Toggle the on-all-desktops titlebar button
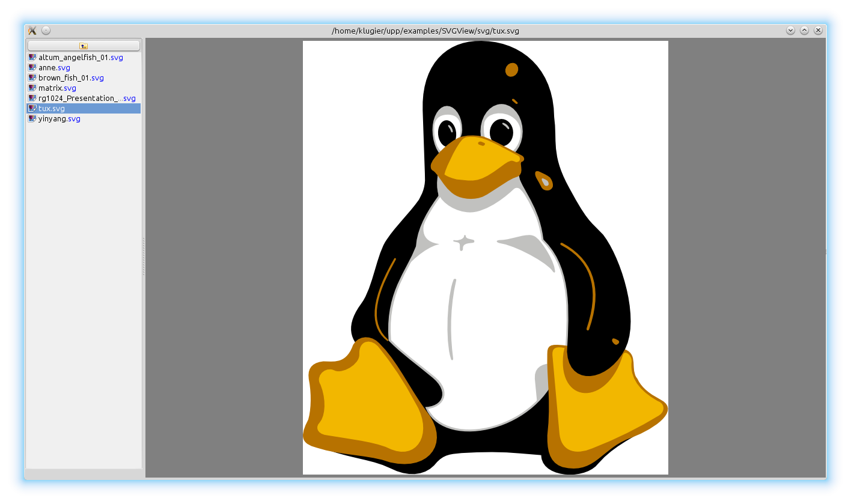The image size is (851, 504). [x=46, y=31]
